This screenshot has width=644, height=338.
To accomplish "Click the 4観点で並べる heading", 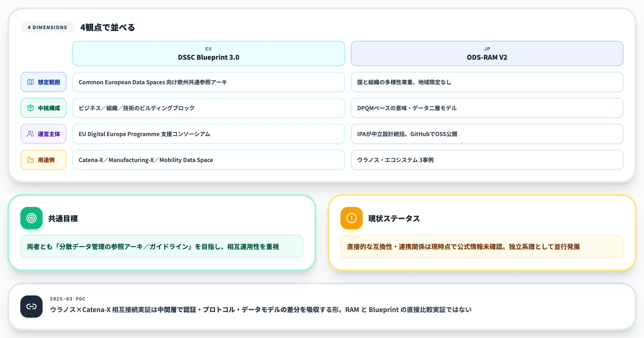I will coord(108,27).
